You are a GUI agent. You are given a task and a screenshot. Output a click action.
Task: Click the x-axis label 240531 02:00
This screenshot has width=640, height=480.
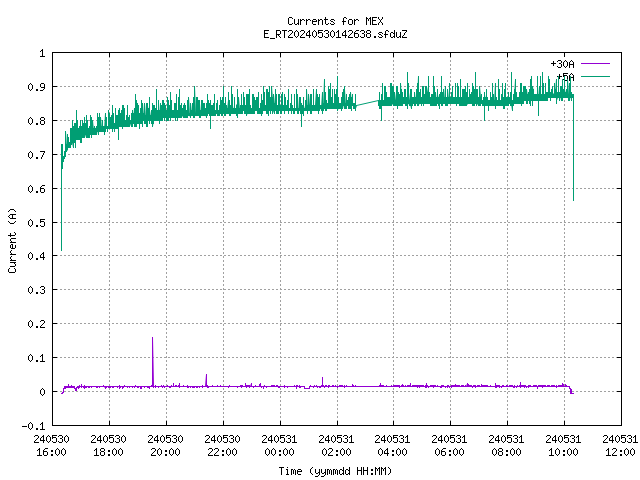point(336,445)
